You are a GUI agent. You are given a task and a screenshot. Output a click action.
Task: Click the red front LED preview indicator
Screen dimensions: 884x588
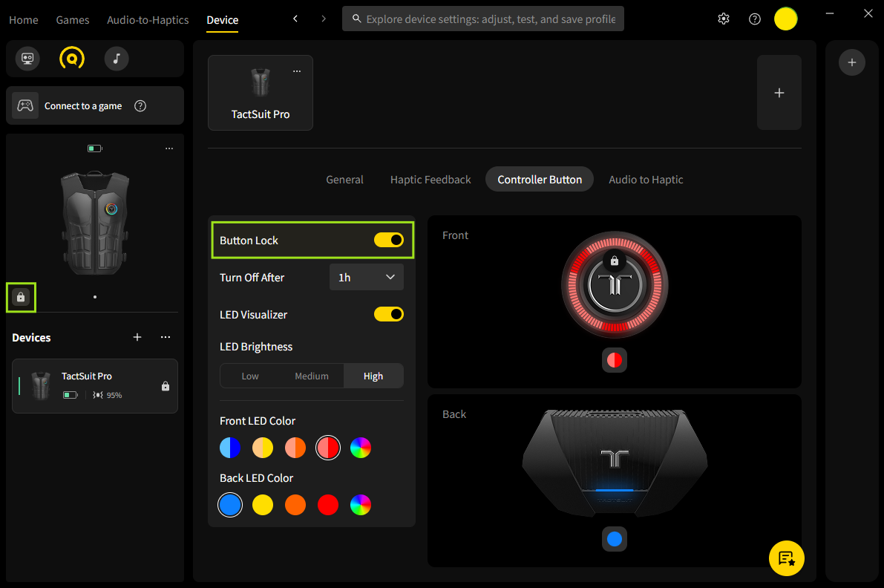click(615, 359)
